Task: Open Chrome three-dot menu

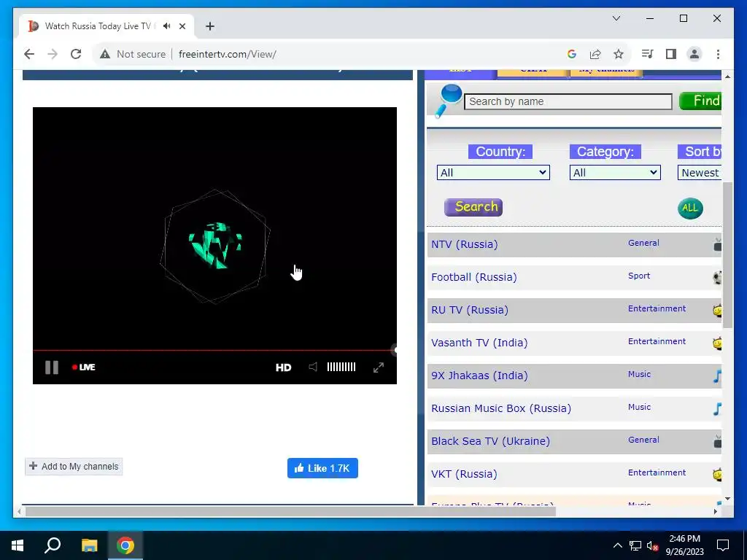Action: pos(718,54)
